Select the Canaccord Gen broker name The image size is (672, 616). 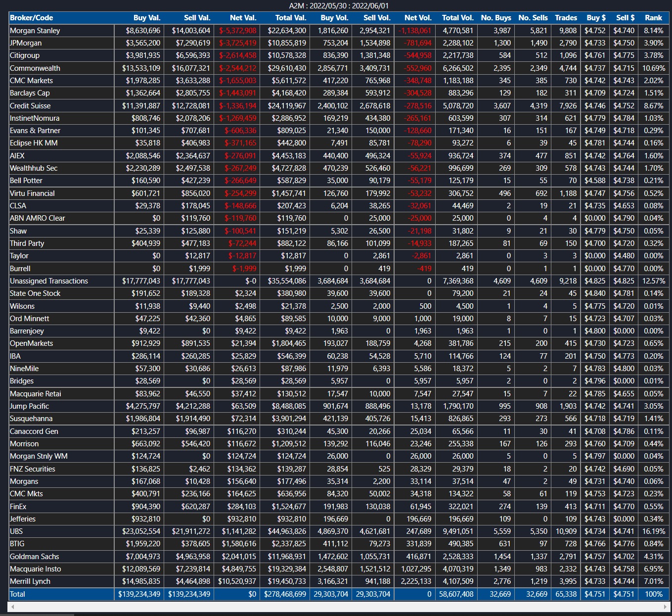34,431
